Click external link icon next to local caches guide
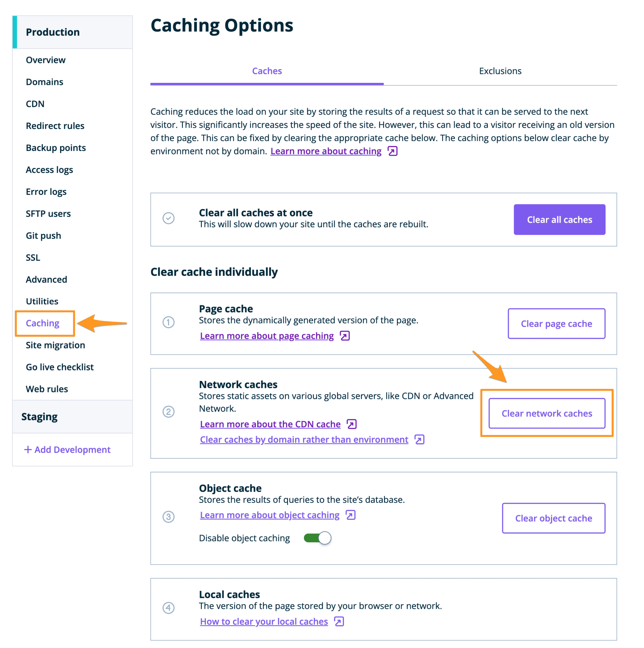The image size is (644, 648). [340, 621]
